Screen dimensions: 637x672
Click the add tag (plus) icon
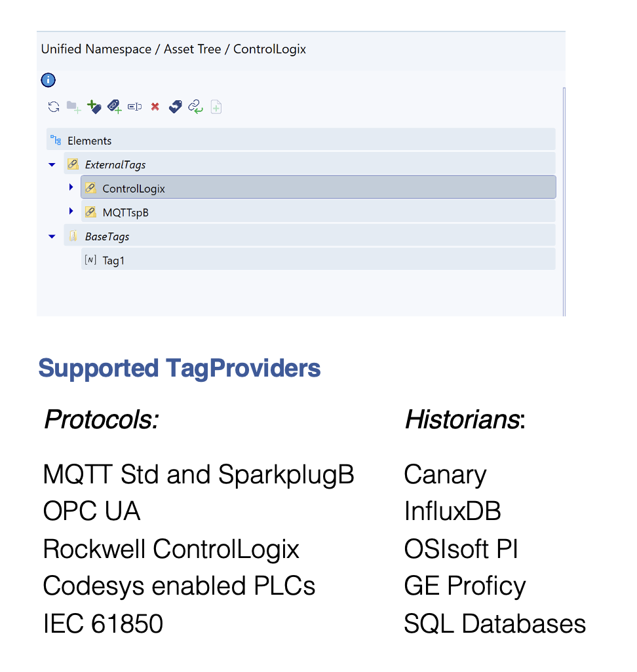click(x=94, y=107)
